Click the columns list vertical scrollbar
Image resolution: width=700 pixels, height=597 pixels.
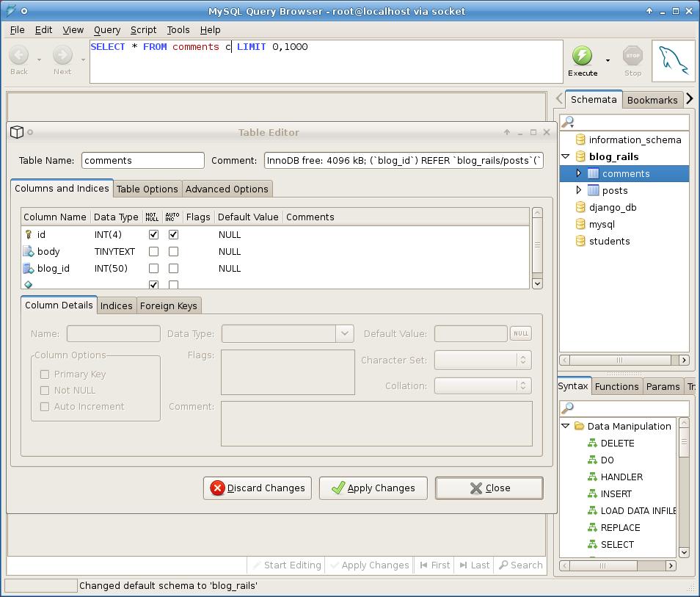point(538,248)
